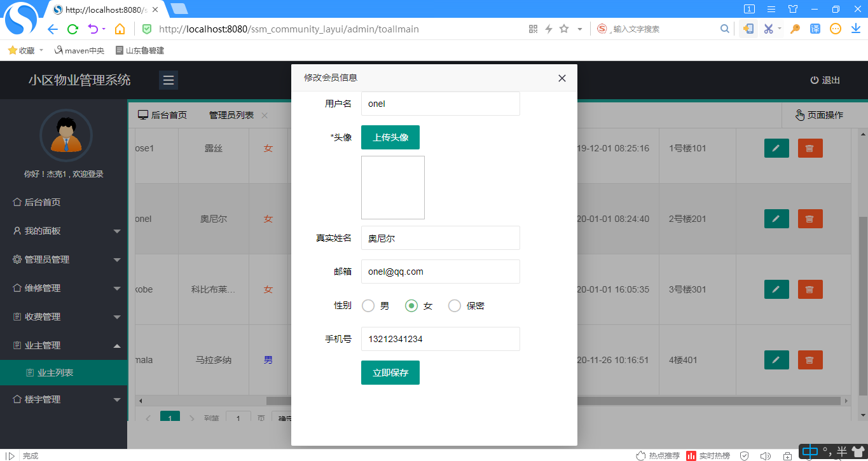Click the user avatar in sidebar
The width and height of the screenshot is (868, 461).
(x=66, y=135)
